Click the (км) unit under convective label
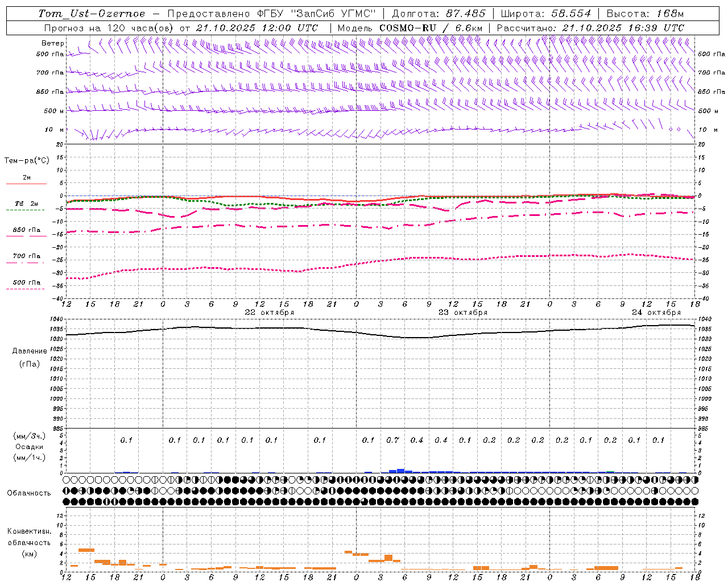The width and height of the screenshot is (728, 582). [30, 554]
